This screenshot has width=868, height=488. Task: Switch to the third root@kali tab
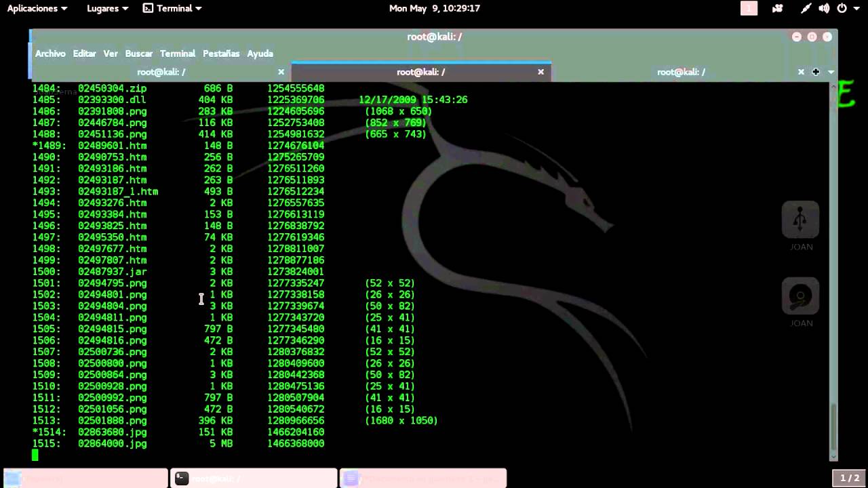coord(681,72)
